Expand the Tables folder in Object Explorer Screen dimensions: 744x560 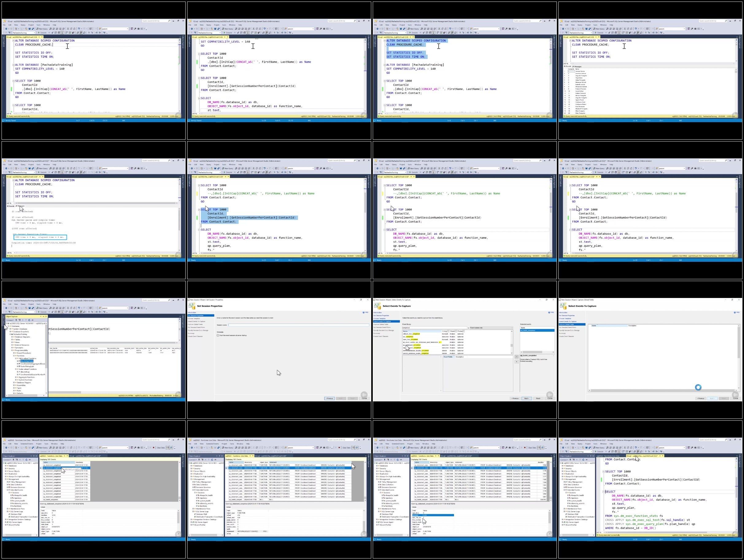point(12,340)
